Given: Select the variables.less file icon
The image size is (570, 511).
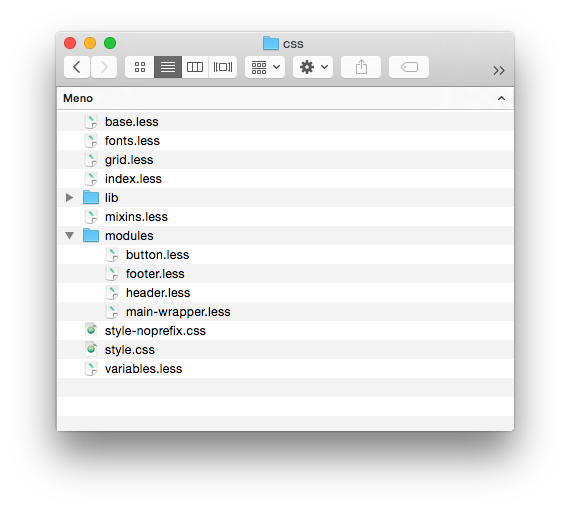Looking at the screenshot, I should pos(91,369).
